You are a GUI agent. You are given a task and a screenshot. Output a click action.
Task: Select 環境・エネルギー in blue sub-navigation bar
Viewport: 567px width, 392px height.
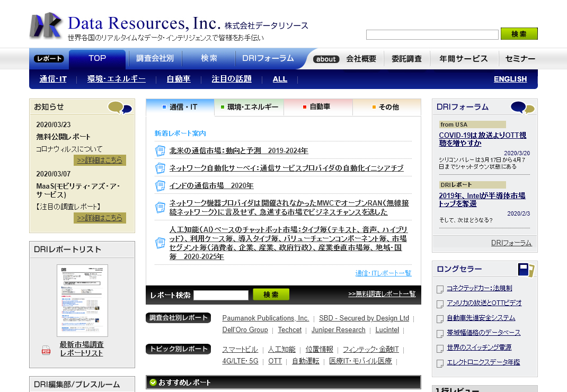tap(117, 79)
